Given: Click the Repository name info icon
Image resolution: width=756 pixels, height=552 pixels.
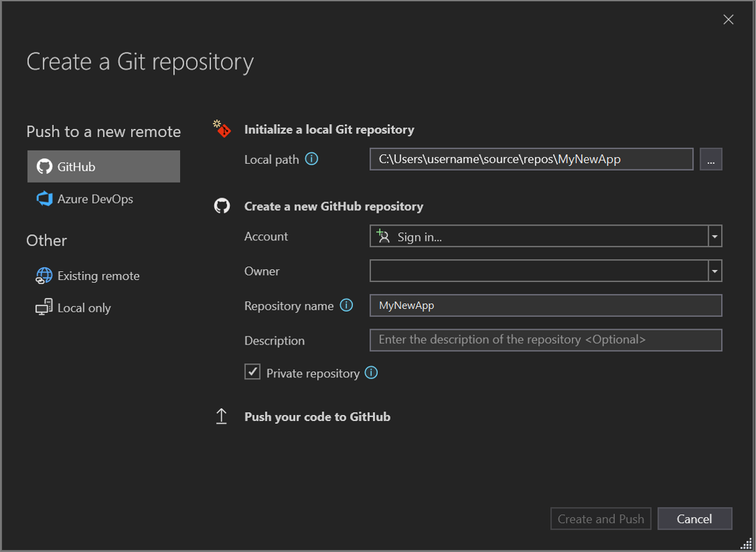Looking at the screenshot, I should click(x=347, y=305).
